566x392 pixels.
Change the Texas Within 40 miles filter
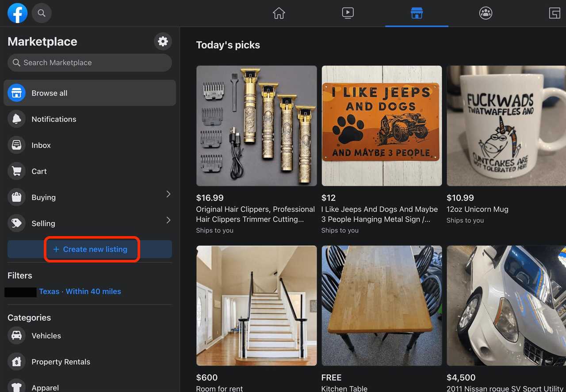[80, 292]
